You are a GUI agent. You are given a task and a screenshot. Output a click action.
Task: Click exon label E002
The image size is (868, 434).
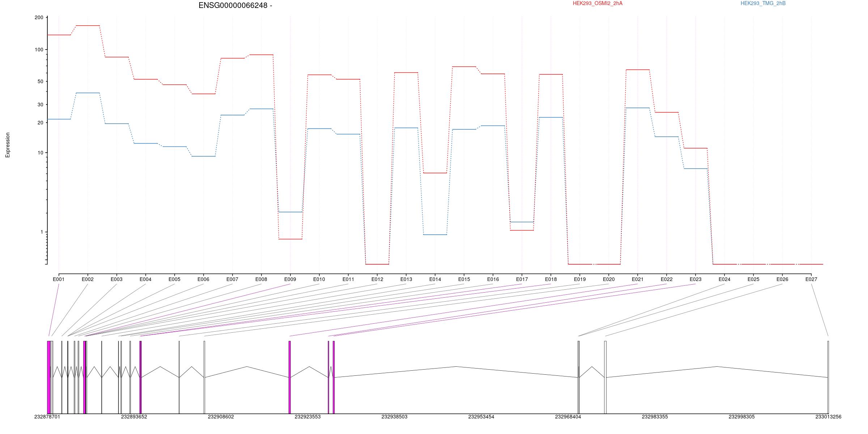[x=88, y=279]
